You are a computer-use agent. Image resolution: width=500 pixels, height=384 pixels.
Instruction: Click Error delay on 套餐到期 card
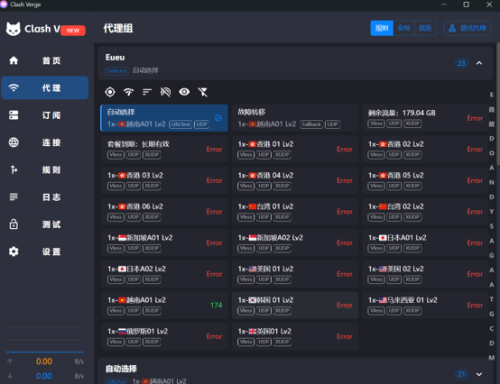(x=214, y=149)
